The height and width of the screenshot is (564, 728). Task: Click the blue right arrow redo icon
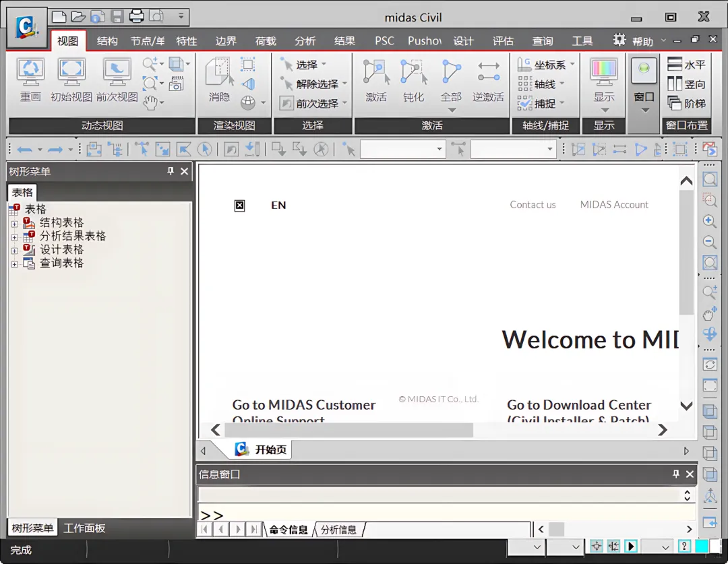point(55,150)
